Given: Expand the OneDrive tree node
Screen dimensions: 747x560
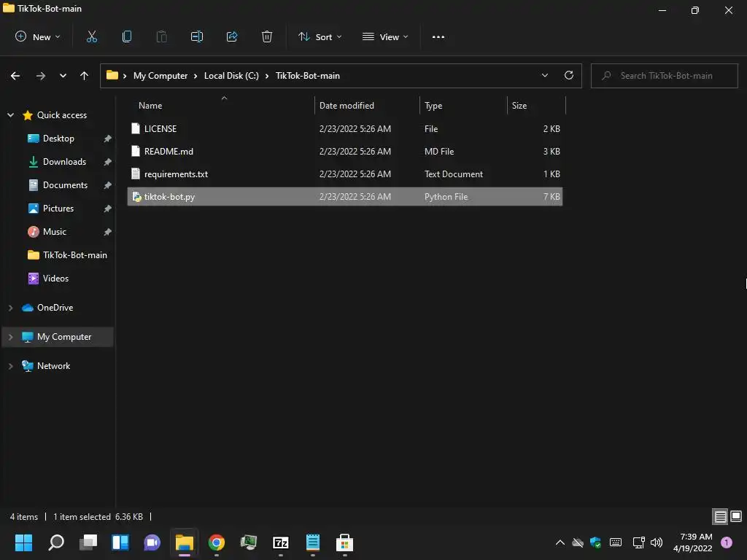Looking at the screenshot, I should [10, 308].
